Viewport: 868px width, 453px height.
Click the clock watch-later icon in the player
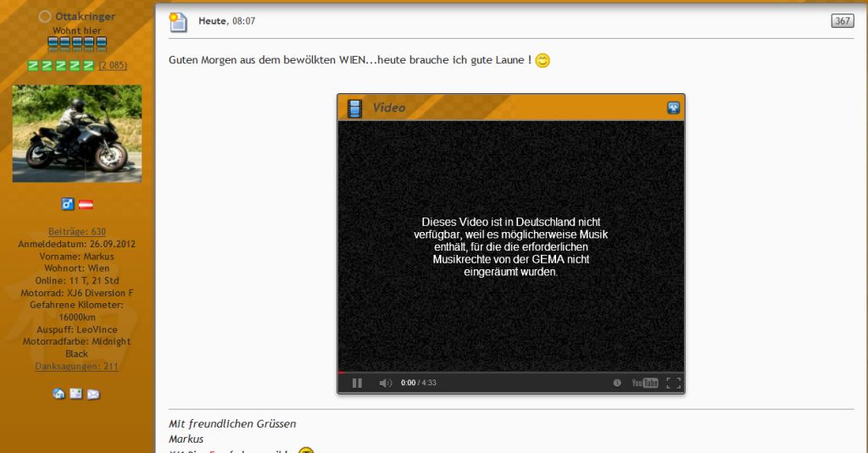tap(617, 383)
